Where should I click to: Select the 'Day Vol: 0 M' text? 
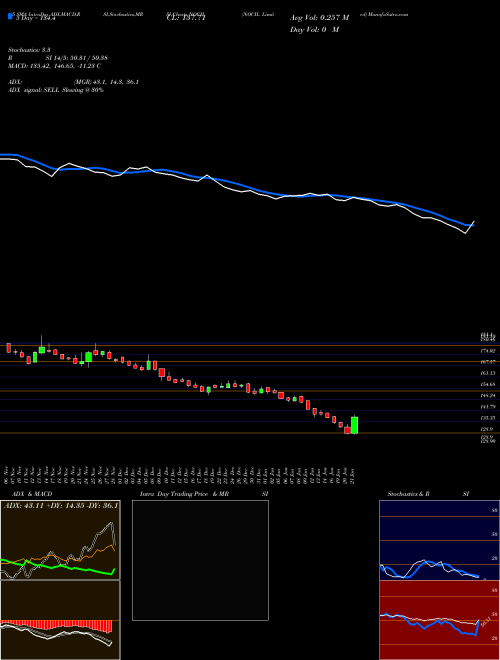point(314,30)
